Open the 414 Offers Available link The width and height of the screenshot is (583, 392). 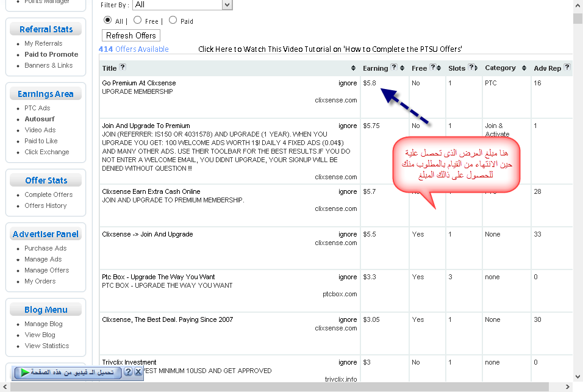click(x=134, y=49)
